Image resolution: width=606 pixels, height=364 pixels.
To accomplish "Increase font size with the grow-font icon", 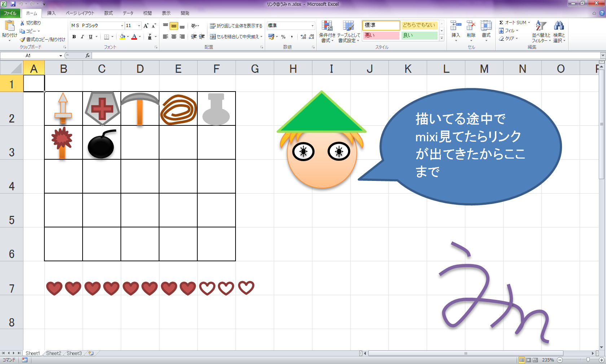I will [146, 26].
